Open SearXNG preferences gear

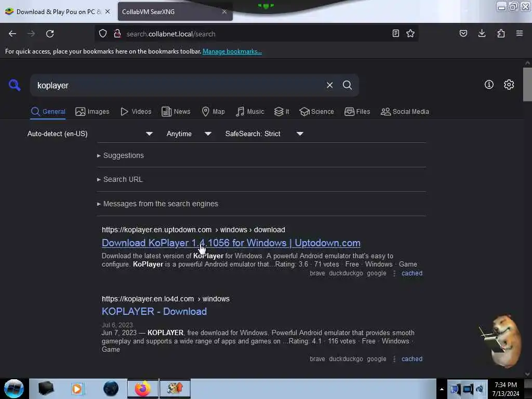click(x=509, y=85)
